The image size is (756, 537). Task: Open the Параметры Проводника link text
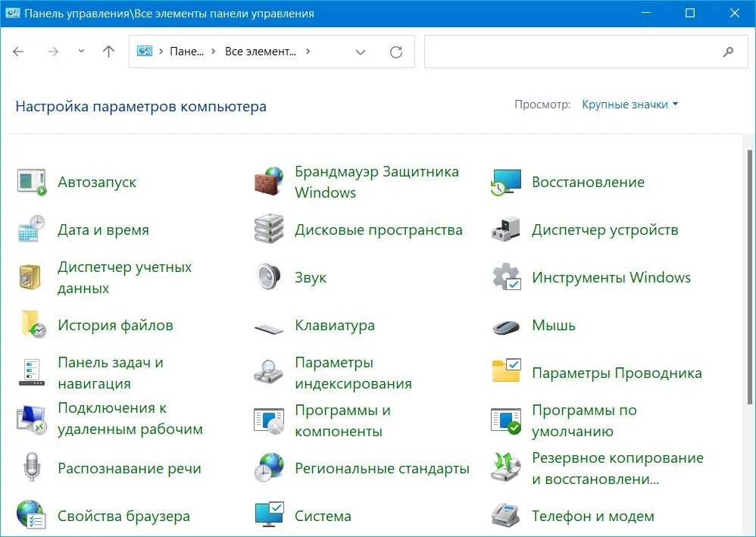click(x=616, y=373)
